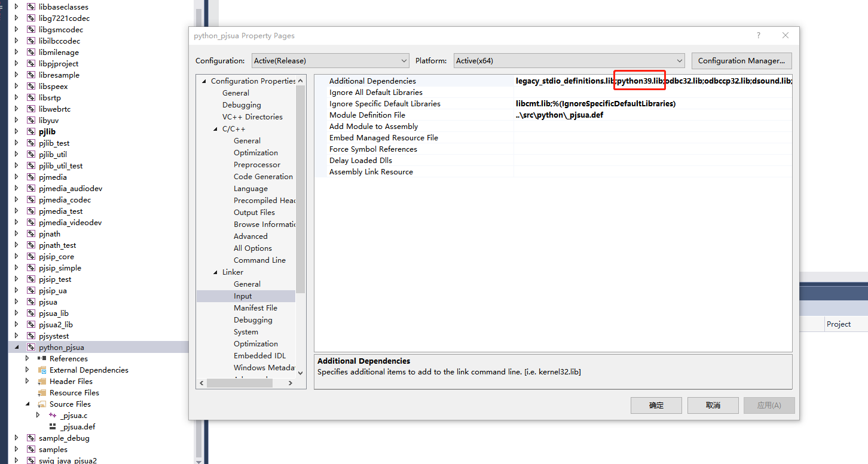Screen dimensions: 868x464
Task: Click the pjsua_lib project icon
Action: pos(31,314)
